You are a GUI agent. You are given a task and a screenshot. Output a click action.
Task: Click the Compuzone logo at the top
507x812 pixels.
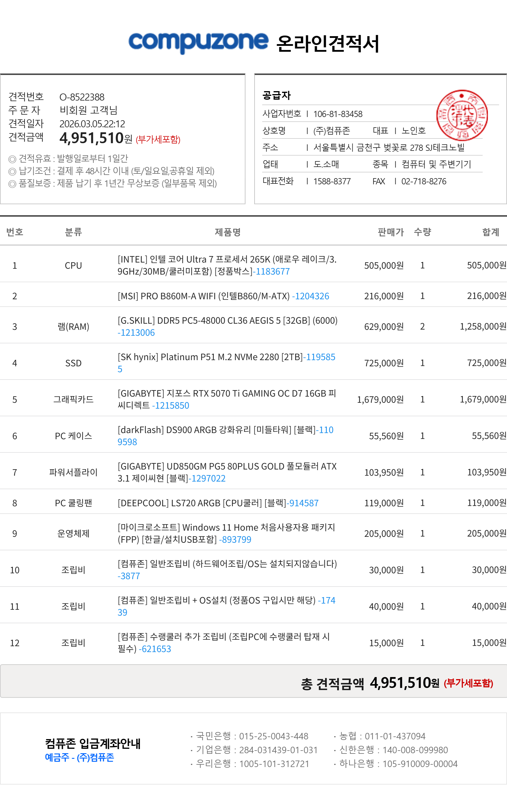click(198, 42)
